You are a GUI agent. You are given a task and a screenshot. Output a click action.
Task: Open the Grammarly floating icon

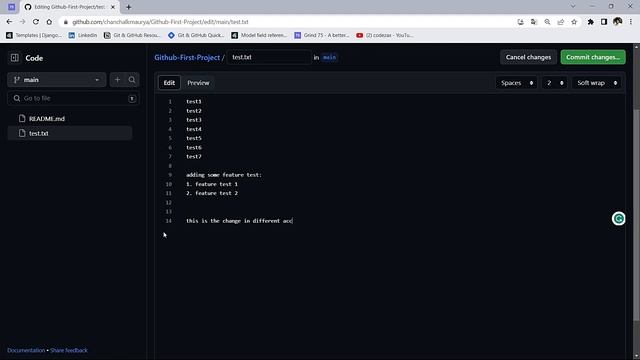(x=618, y=219)
